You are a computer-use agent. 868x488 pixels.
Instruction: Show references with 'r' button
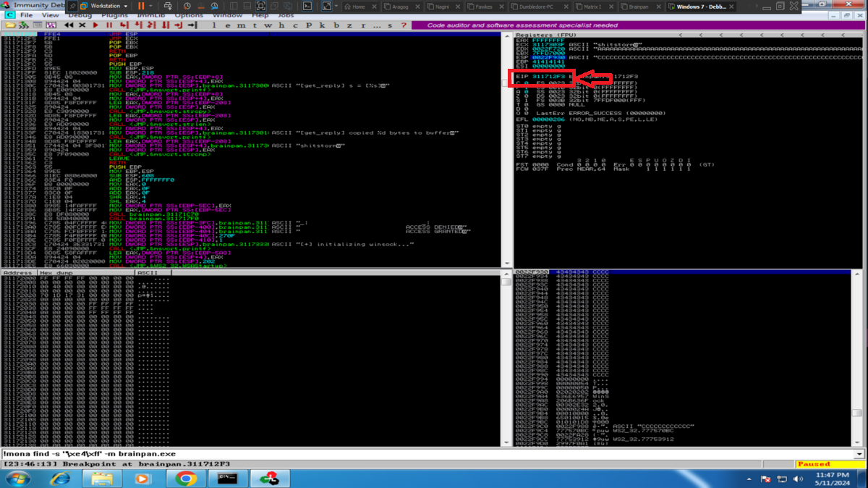[363, 25]
